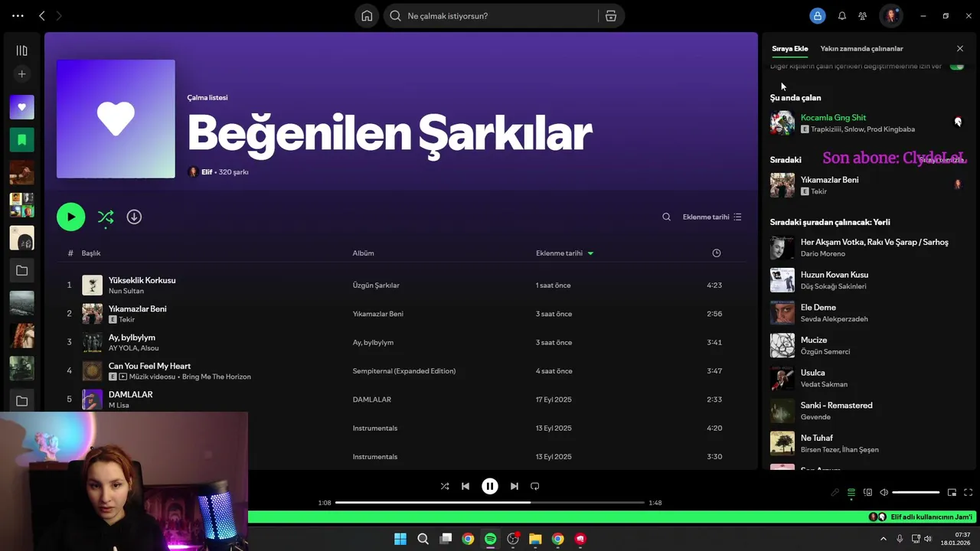Open Liked Songs heart tile in sidebar
The width and height of the screenshot is (980, 551).
21,107
